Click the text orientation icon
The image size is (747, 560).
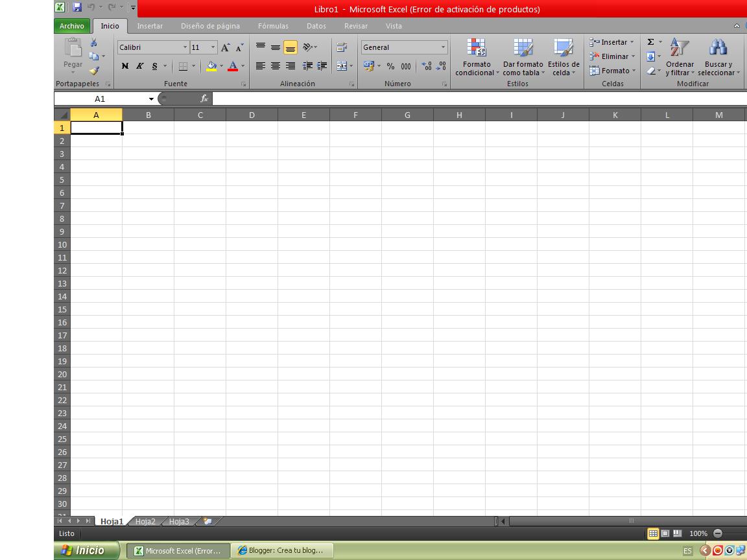pos(308,47)
